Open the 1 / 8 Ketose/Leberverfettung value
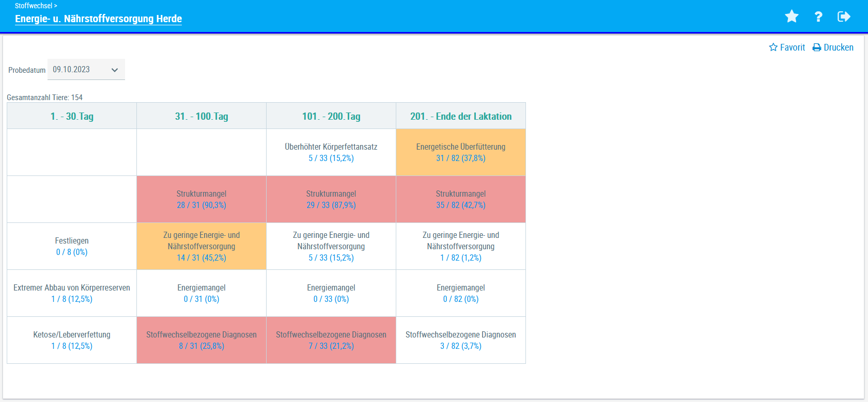Viewport: 868px width, 402px height. click(x=72, y=346)
